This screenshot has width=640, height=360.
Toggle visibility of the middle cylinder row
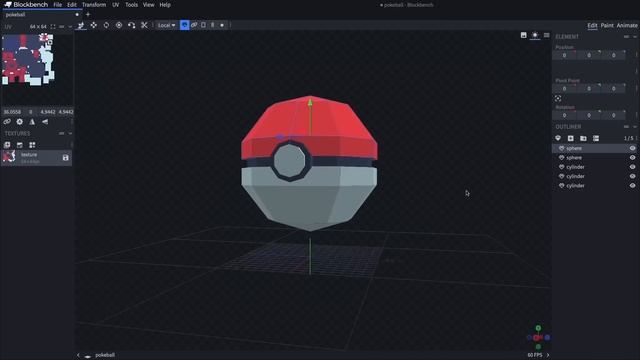[632, 176]
